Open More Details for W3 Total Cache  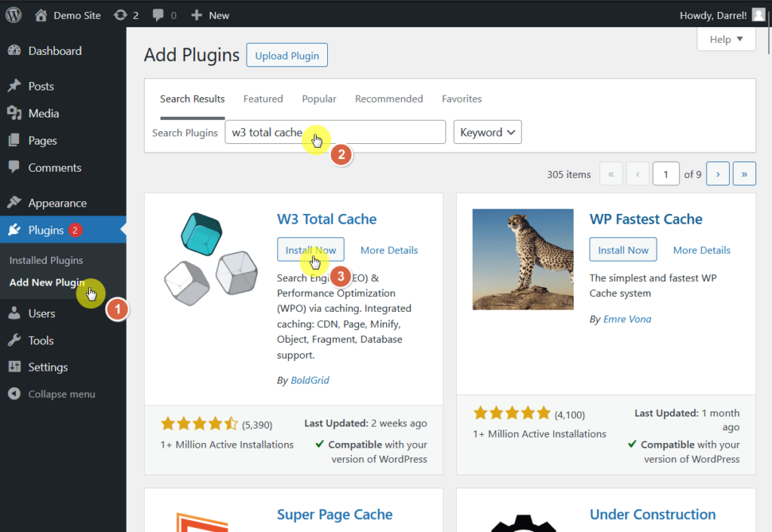tap(389, 250)
